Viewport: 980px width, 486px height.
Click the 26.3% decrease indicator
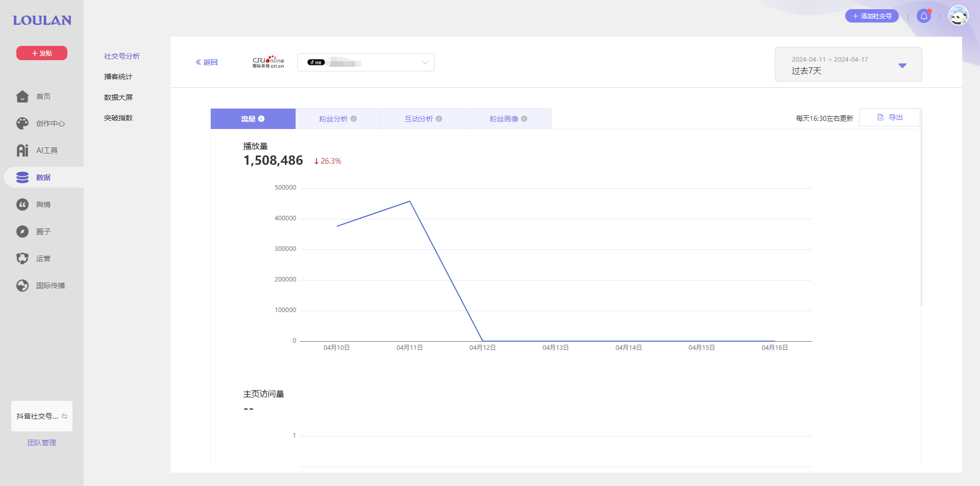[328, 161]
